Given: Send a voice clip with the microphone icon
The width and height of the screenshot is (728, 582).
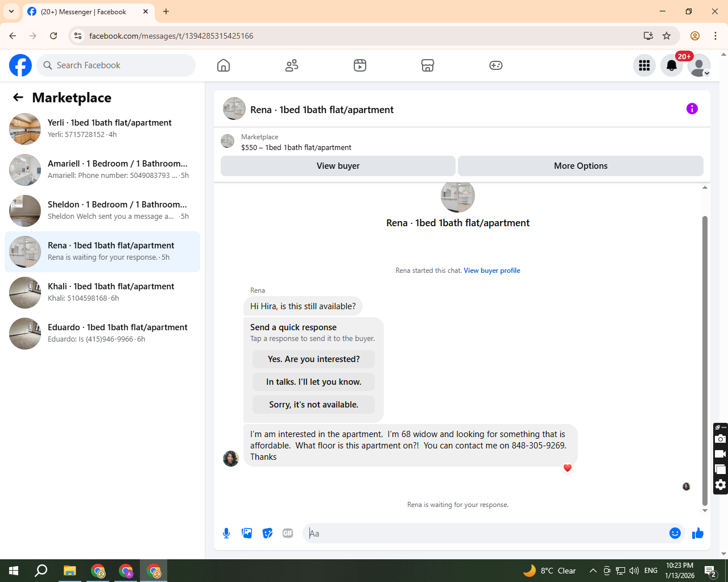Looking at the screenshot, I should click(x=226, y=533).
